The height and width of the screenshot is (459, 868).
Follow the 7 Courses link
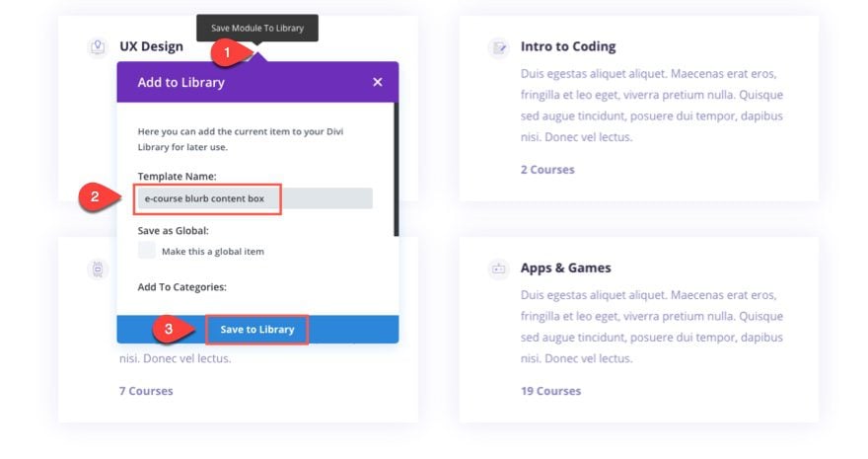tap(146, 391)
